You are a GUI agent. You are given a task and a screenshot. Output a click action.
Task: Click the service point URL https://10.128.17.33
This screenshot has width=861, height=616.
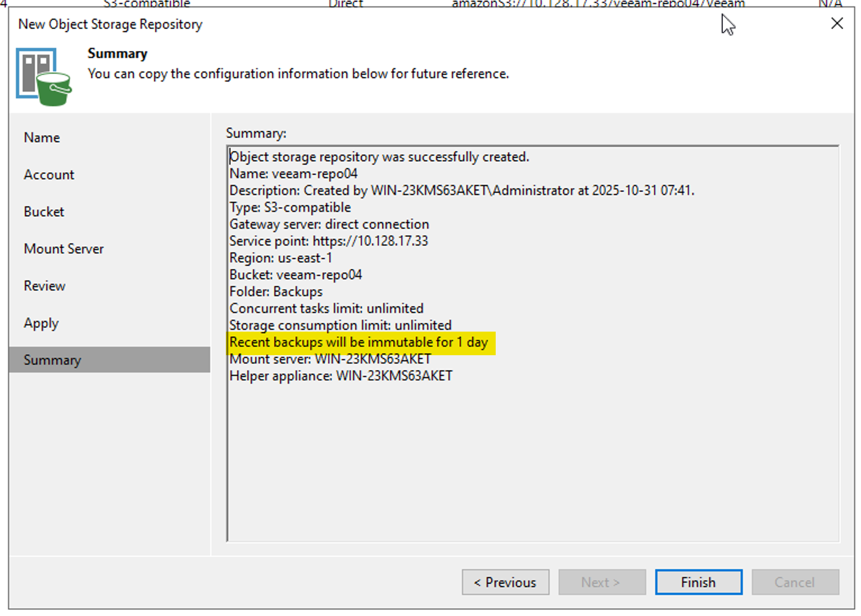[371, 241]
